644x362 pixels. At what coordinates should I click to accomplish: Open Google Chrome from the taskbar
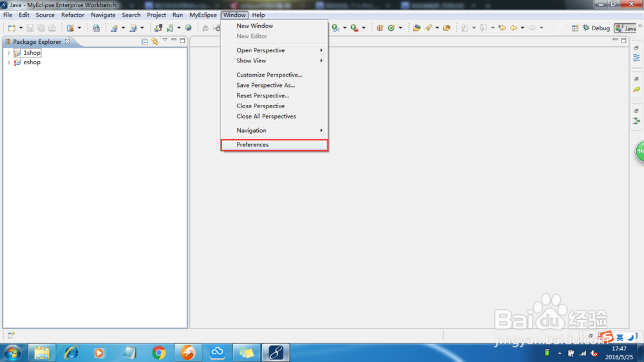[x=158, y=353]
